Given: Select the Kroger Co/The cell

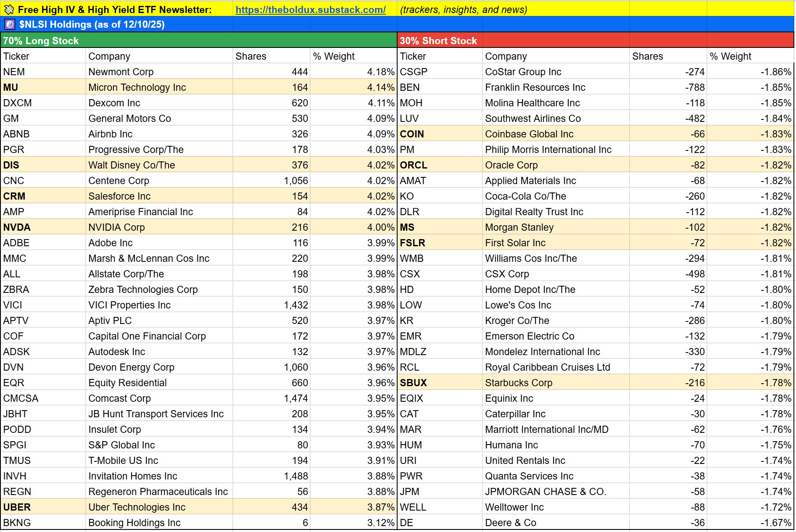Looking at the screenshot, I should point(556,321).
